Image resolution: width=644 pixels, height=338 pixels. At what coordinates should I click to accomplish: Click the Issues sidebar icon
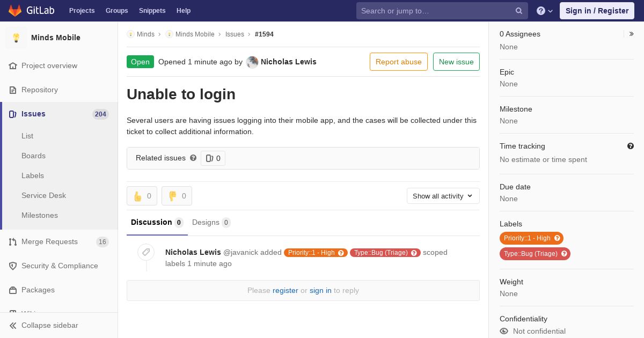click(x=13, y=114)
